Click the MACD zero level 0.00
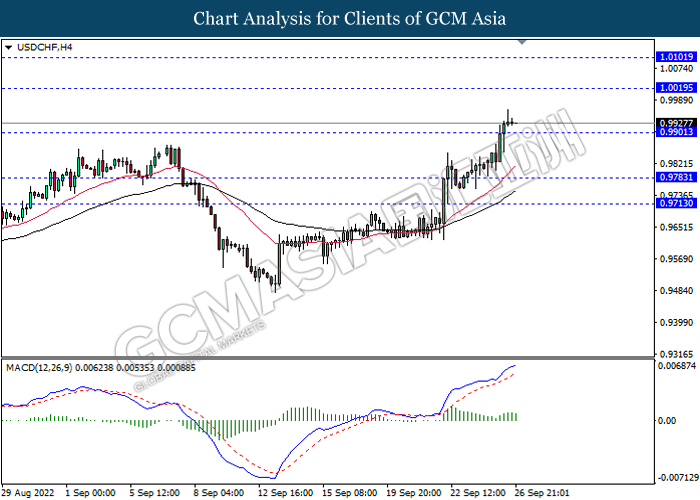 667,421
